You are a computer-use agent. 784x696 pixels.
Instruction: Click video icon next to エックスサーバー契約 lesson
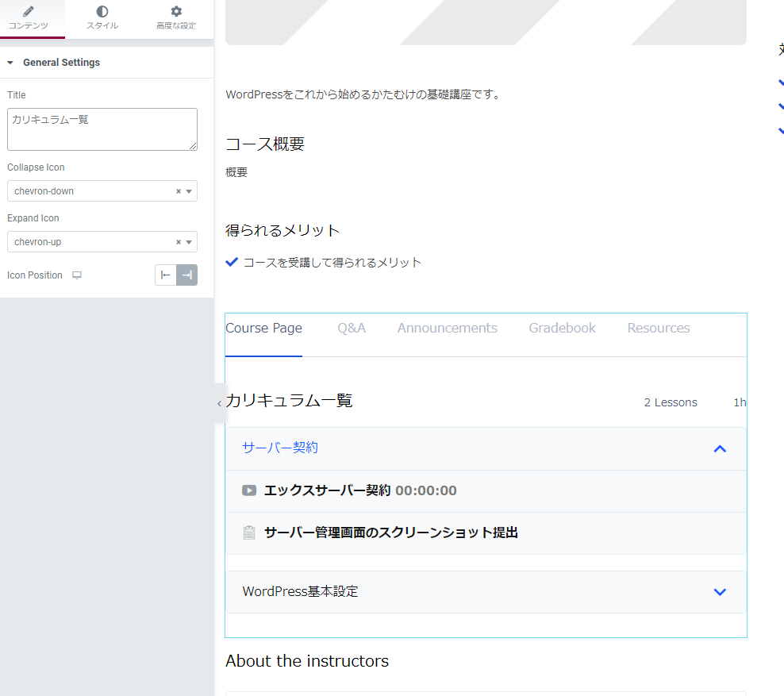coord(249,490)
